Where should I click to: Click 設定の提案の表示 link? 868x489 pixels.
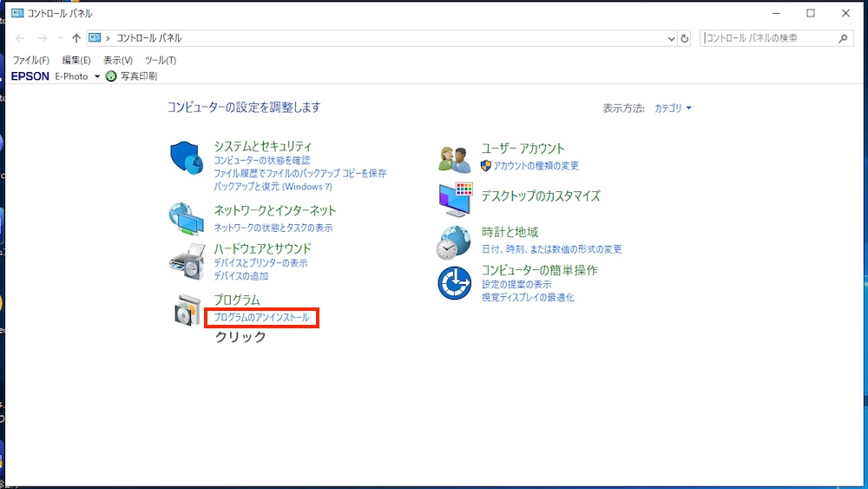pos(516,284)
